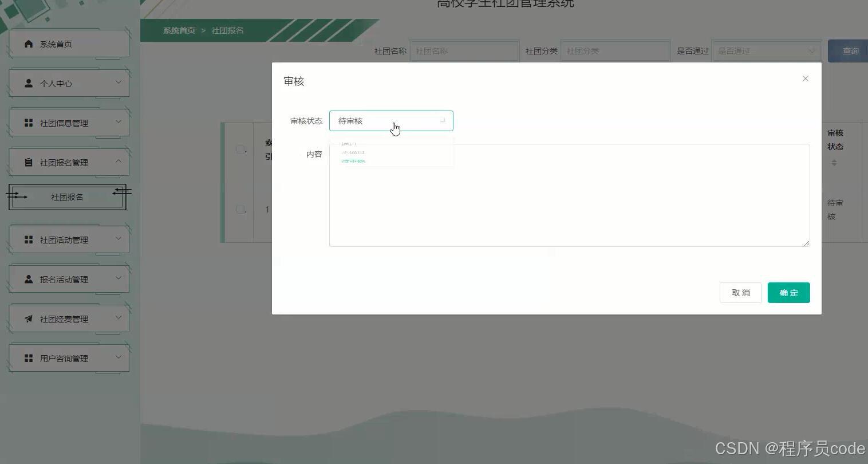
Task: Toggle the select-all checkbox in table header
Action: click(241, 149)
